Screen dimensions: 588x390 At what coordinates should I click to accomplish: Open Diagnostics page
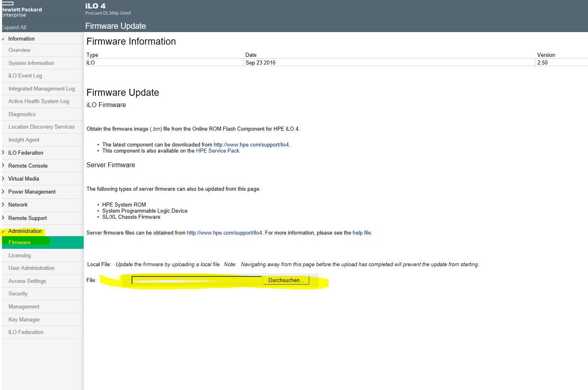(22, 114)
